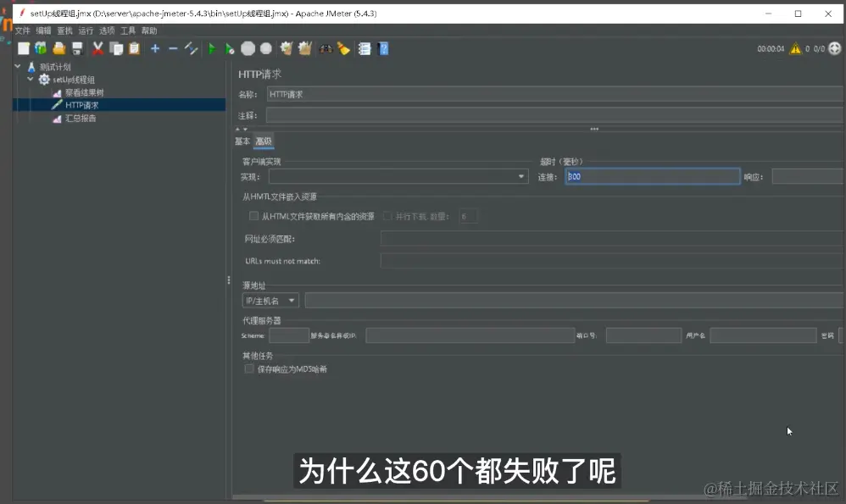Click the Stop test icon

click(248, 48)
